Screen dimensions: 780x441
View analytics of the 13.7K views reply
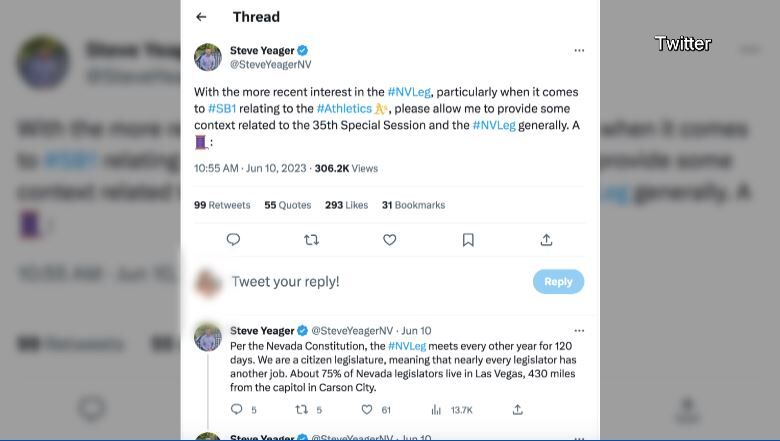point(436,409)
